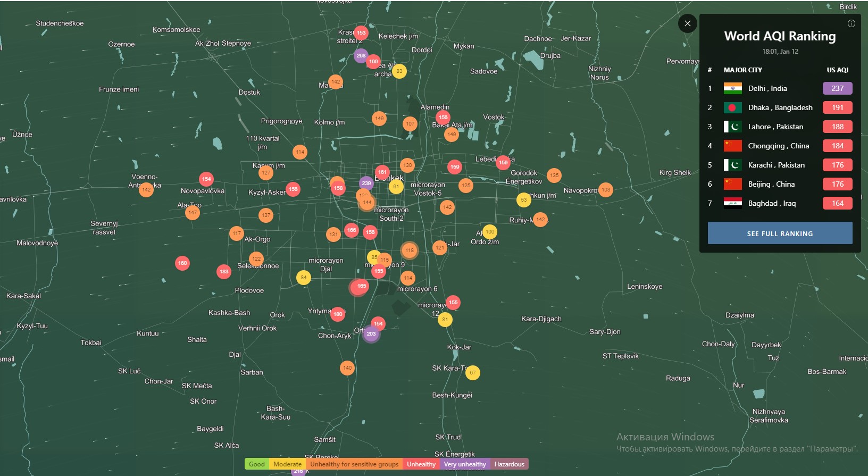The height and width of the screenshot is (476, 868).
Task: Click the info icon in ranking panel
Action: (851, 23)
